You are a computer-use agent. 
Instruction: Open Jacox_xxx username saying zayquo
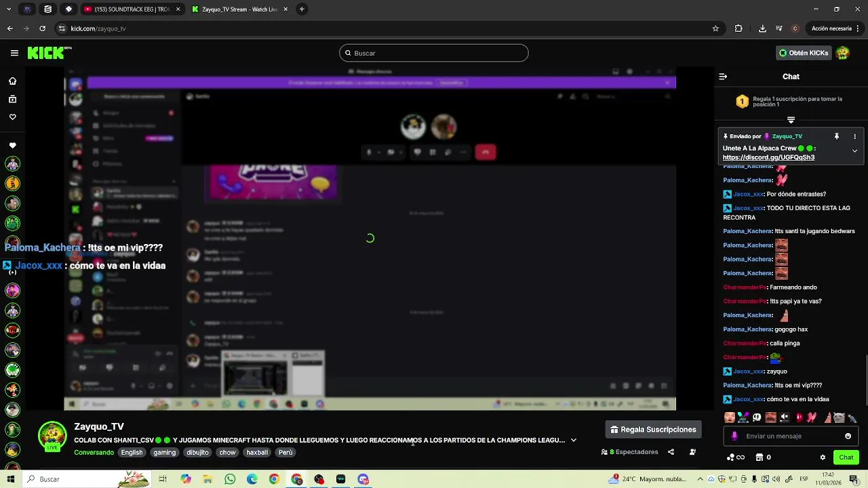(748, 371)
